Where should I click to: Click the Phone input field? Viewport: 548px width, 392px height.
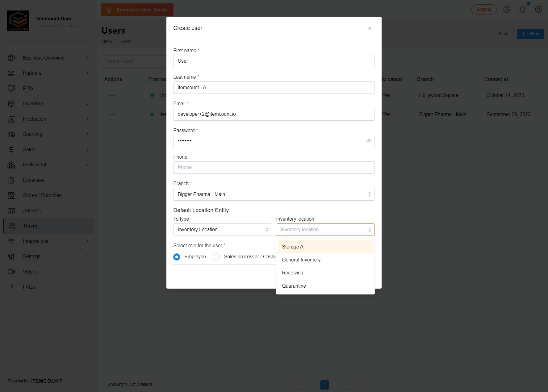point(274,168)
